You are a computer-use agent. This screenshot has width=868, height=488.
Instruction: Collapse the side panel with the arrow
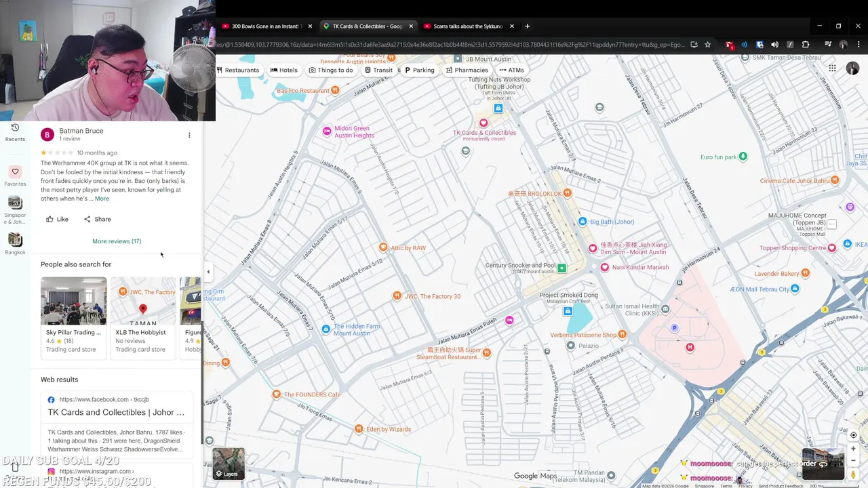coord(208,272)
